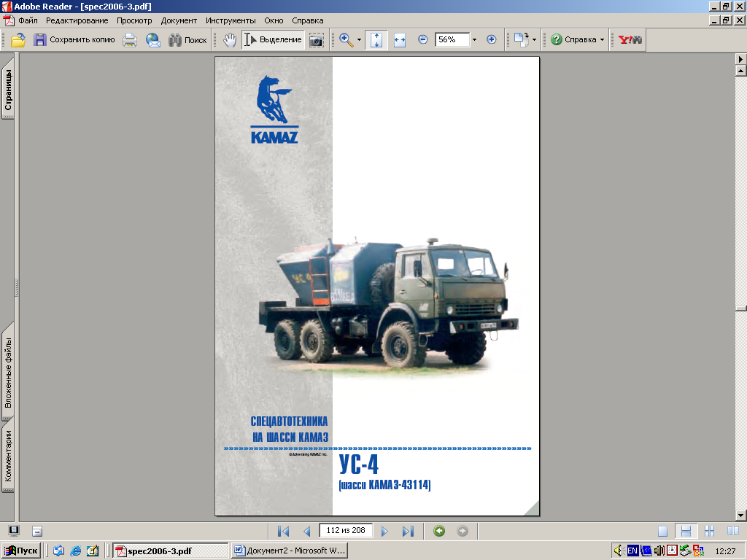This screenshot has height=560, width=747.
Task: Switch to Документ2 Microsoft Word taskbar button
Action: tap(290, 551)
